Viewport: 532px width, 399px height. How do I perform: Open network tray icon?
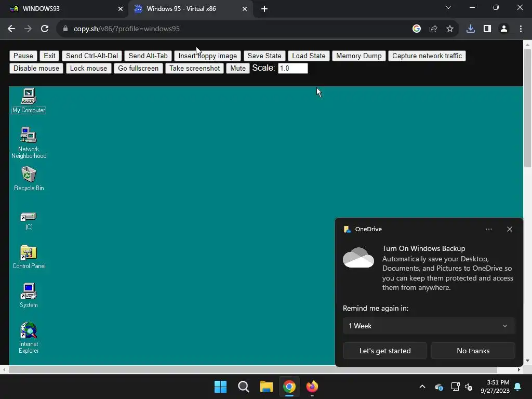[455, 387]
